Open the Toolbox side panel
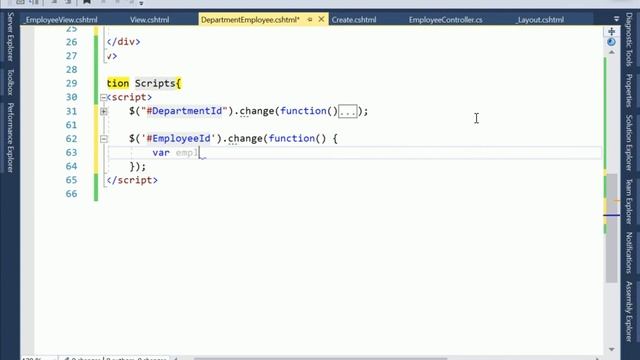640x360 pixels. [10, 82]
